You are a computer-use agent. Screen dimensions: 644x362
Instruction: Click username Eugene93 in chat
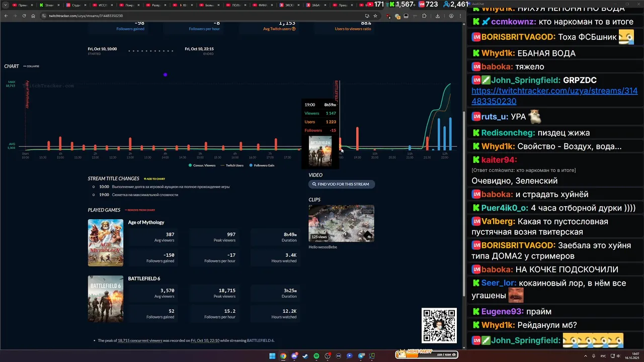(x=503, y=312)
